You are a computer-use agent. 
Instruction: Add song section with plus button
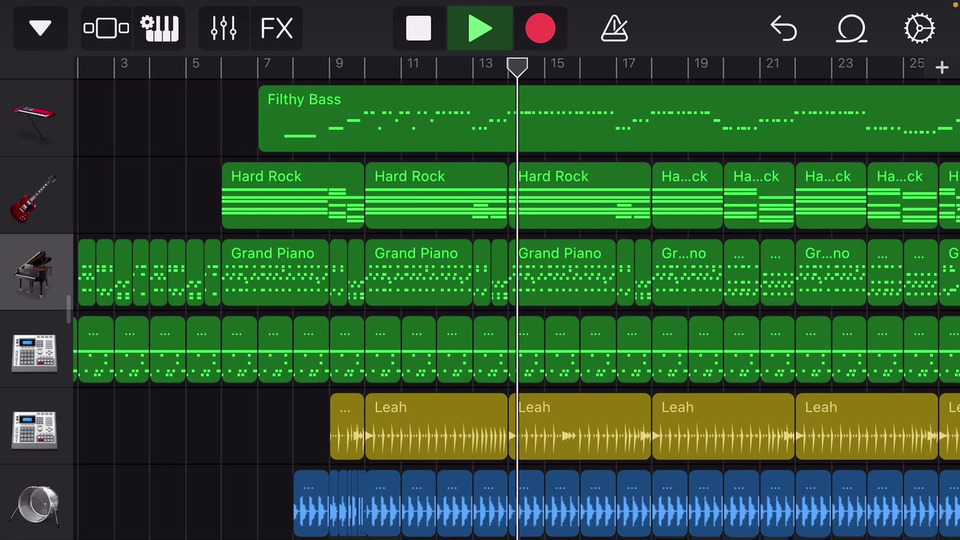[x=942, y=67]
